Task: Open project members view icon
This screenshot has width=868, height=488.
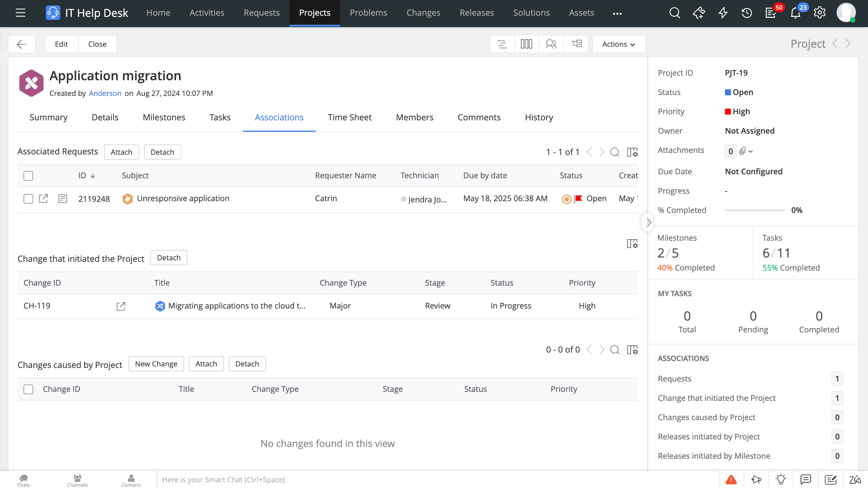Action: (551, 44)
